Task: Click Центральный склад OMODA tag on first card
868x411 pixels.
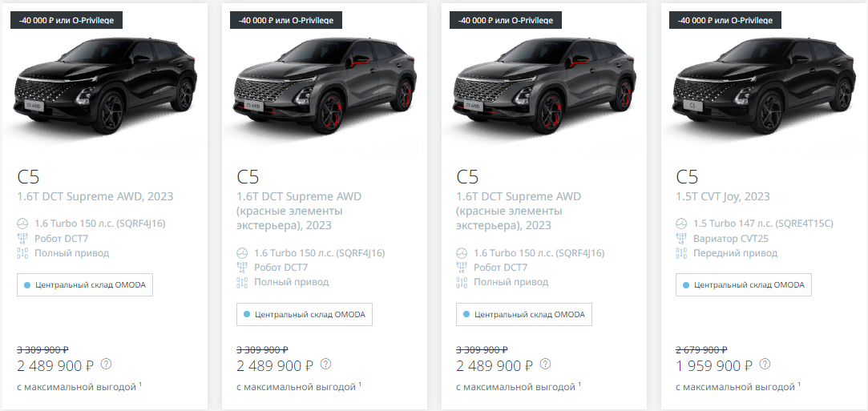Action: (85, 285)
